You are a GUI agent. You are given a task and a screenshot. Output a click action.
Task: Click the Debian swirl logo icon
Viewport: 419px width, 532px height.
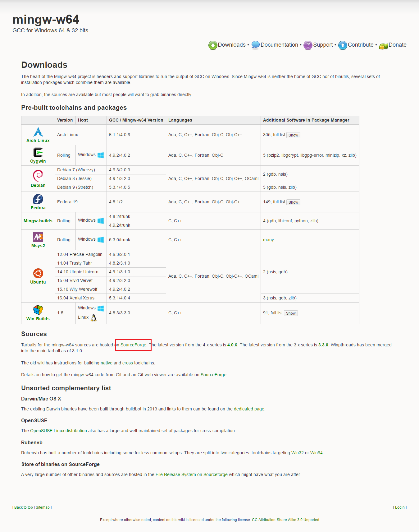click(x=38, y=175)
